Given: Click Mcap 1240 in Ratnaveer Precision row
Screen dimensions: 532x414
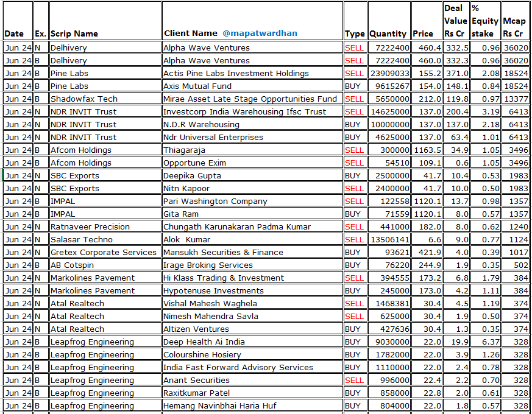Looking at the screenshot, I should tap(516, 227).
